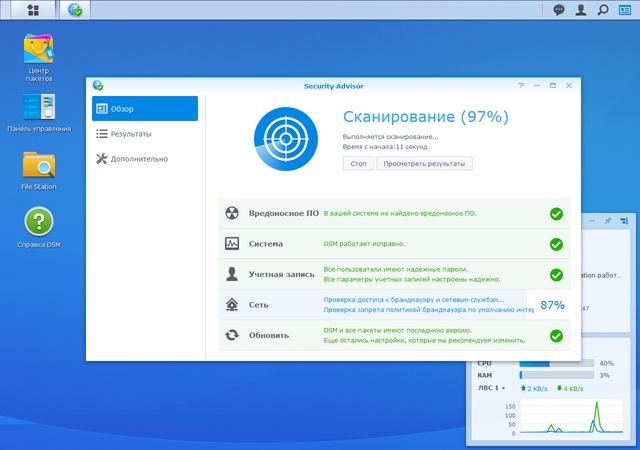
Task: Open the DSM main menu grid icon
Action: pyautogui.click(x=33, y=10)
